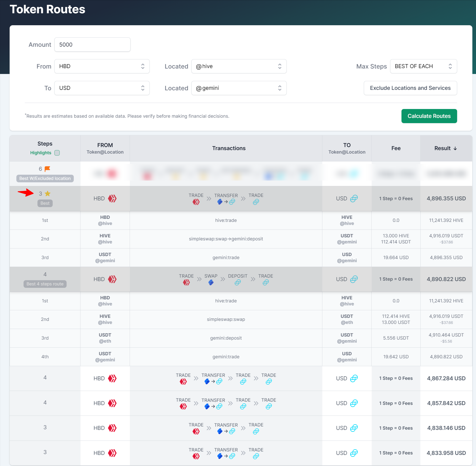Click Hive icon under first TRADE in Best route
The width and height of the screenshot is (476, 466).
196,202
